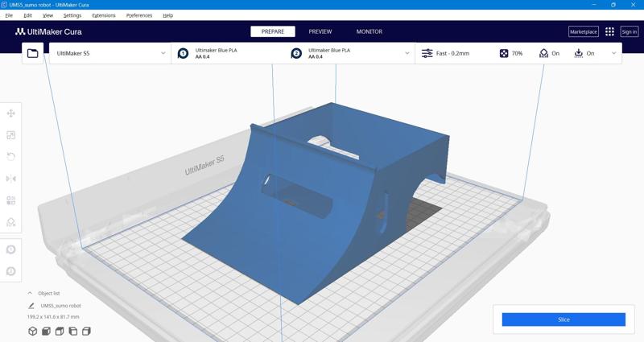The image size is (644, 342).
Task: Click the 70% infill value
Action: (517, 53)
